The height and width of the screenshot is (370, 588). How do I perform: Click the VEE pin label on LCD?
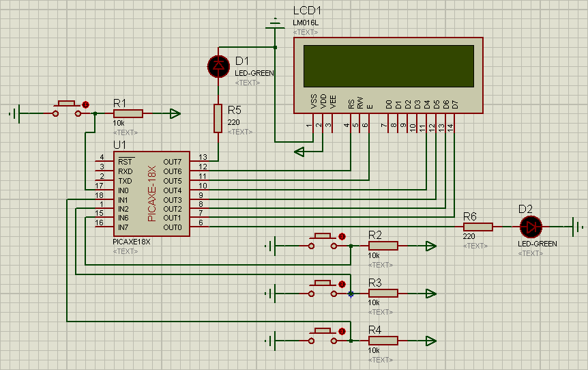(x=333, y=102)
